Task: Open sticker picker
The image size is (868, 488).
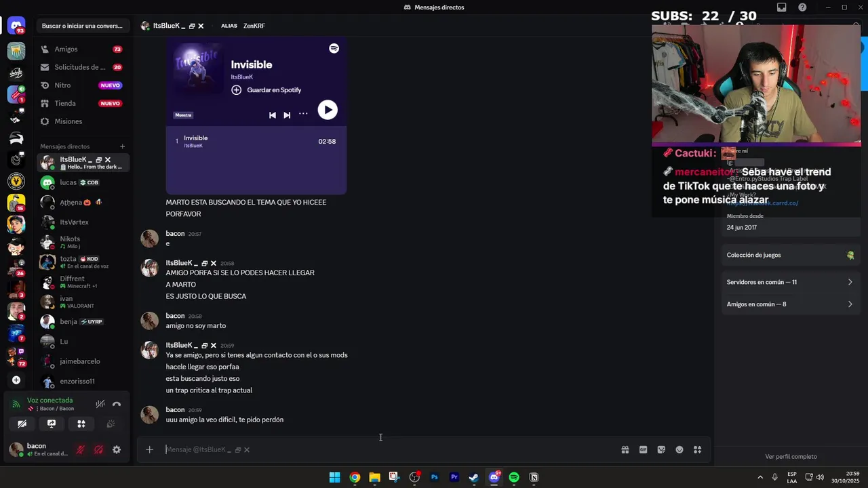Action: [661, 449]
